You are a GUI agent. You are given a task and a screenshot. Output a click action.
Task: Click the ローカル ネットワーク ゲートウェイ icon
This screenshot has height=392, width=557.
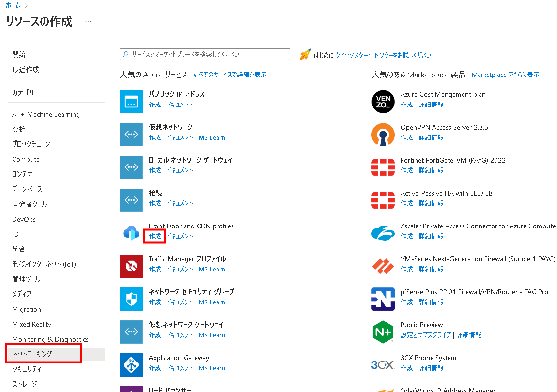coord(131,167)
